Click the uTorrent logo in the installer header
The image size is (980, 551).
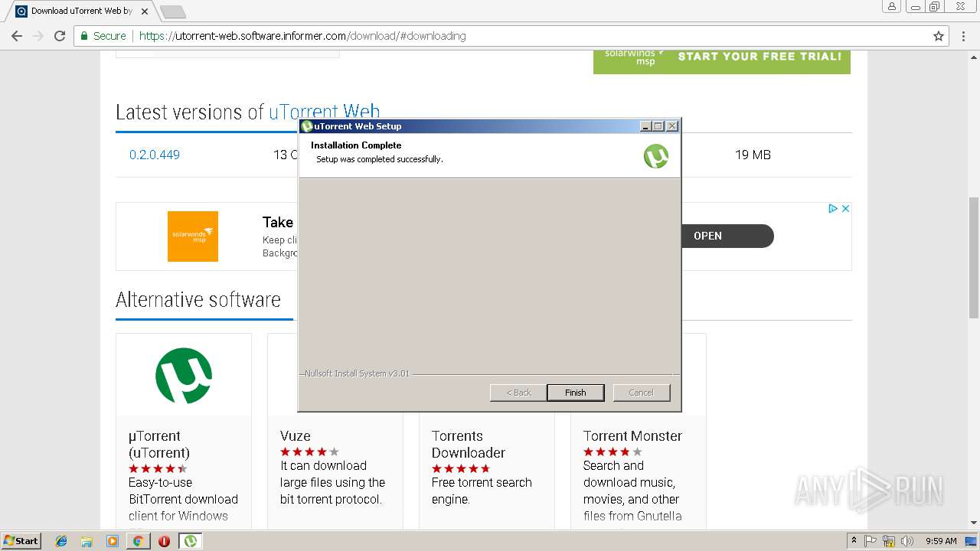point(655,156)
